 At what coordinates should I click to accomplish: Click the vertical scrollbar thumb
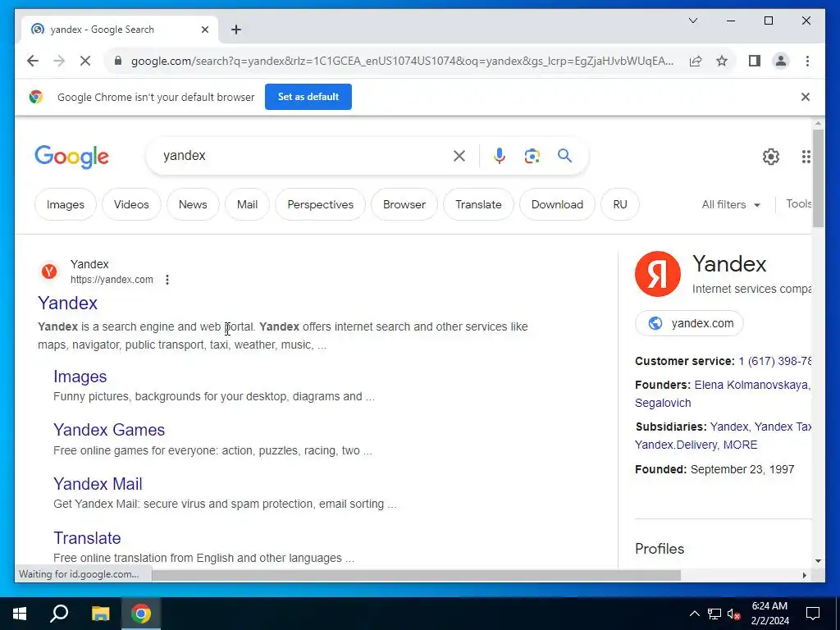pyautogui.click(x=818, y=178)
